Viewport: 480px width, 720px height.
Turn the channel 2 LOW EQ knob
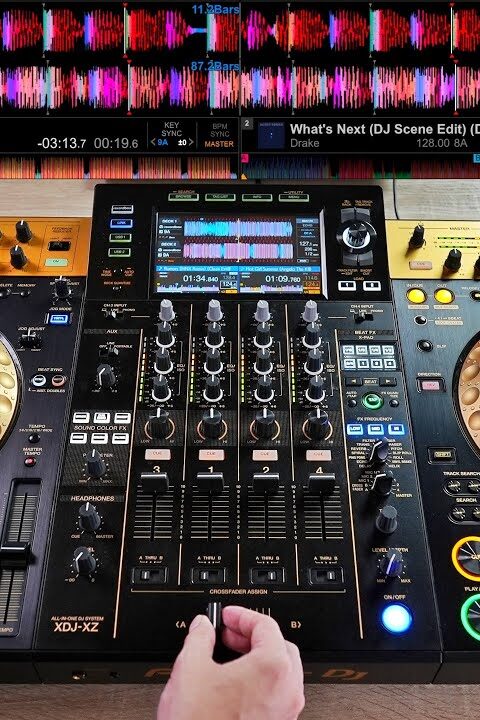coord(264,389)
